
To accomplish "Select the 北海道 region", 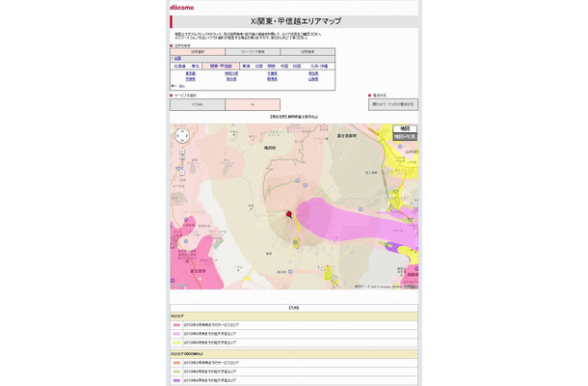I will point(179,66).
